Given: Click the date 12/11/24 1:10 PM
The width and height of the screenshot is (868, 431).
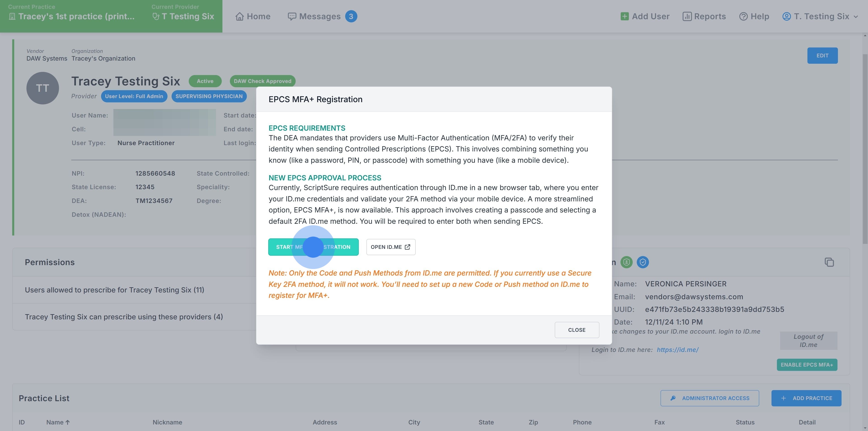Looking at the screenshot, I should click(x=674, y=322).
